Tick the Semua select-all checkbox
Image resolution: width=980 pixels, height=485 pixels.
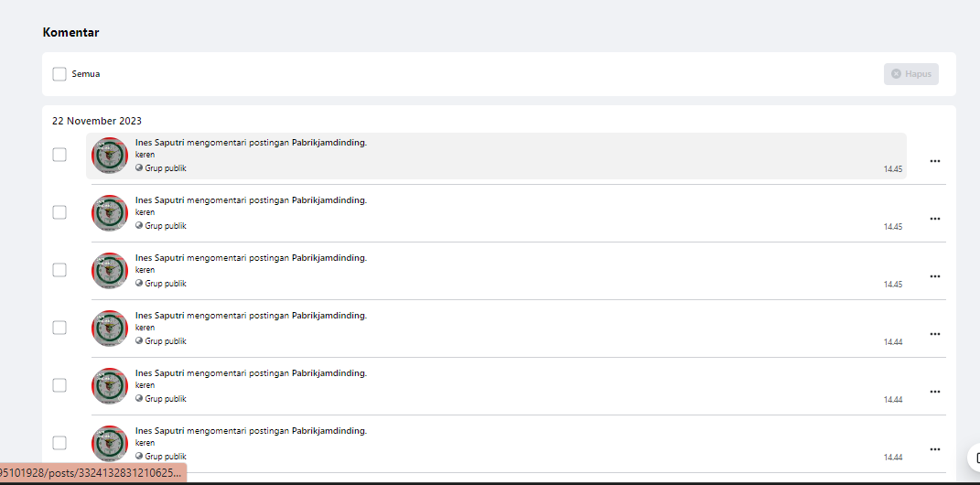tap(59, 74)
